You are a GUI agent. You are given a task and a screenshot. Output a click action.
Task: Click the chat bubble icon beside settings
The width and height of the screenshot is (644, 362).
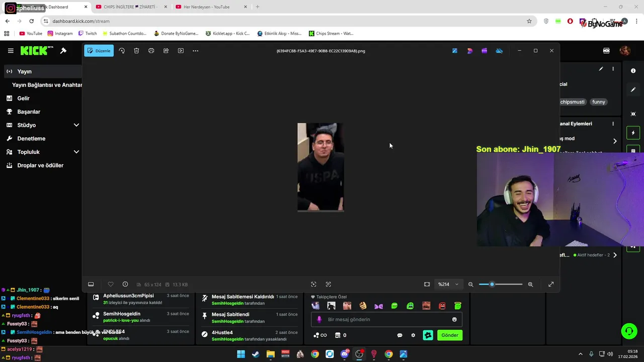tap(399, 335)
